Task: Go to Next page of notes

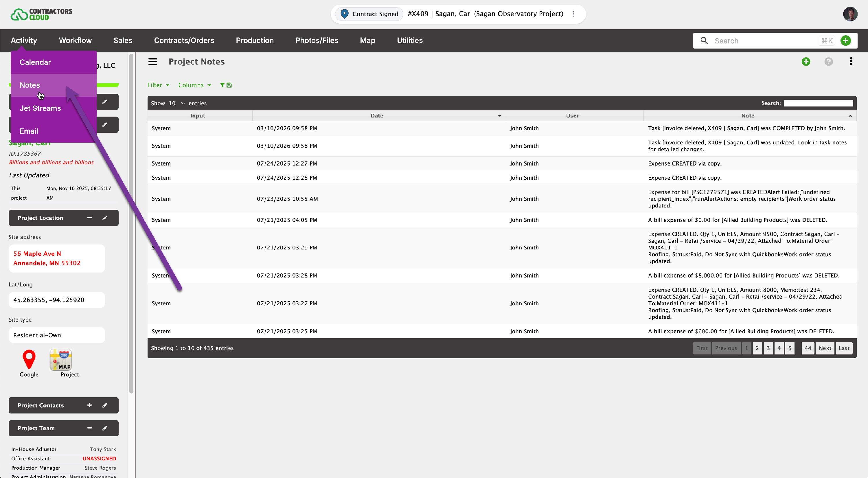Action: (825, 348)
